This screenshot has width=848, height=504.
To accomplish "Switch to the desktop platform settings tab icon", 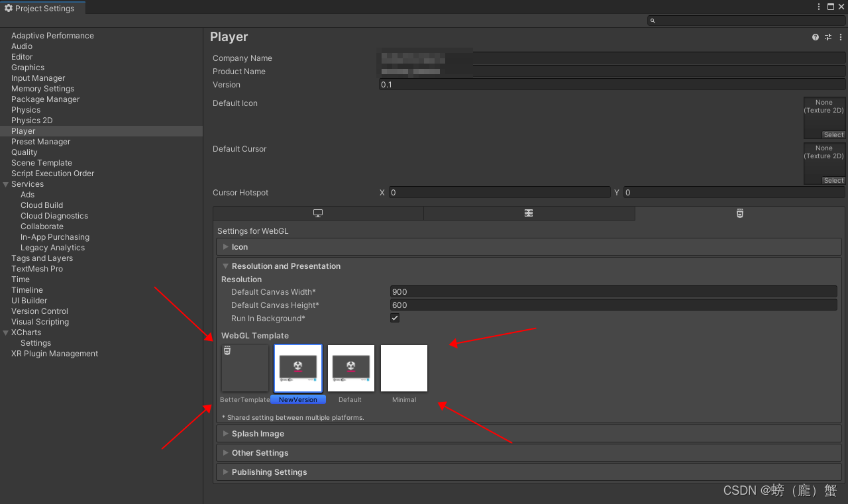I will [x=317, y=213].
